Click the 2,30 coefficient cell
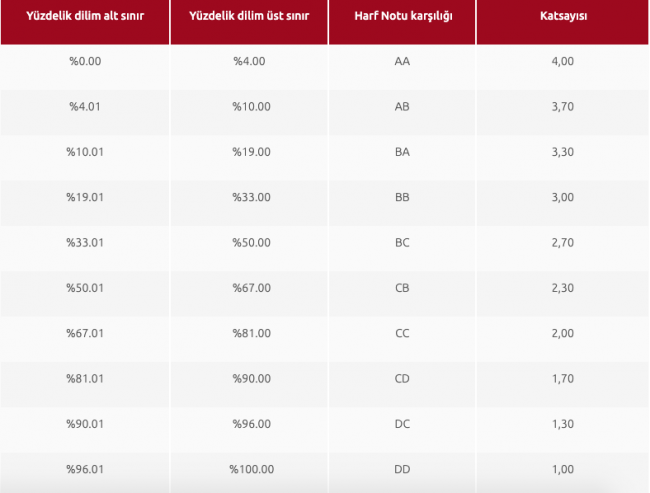 (x=563, y=294)
